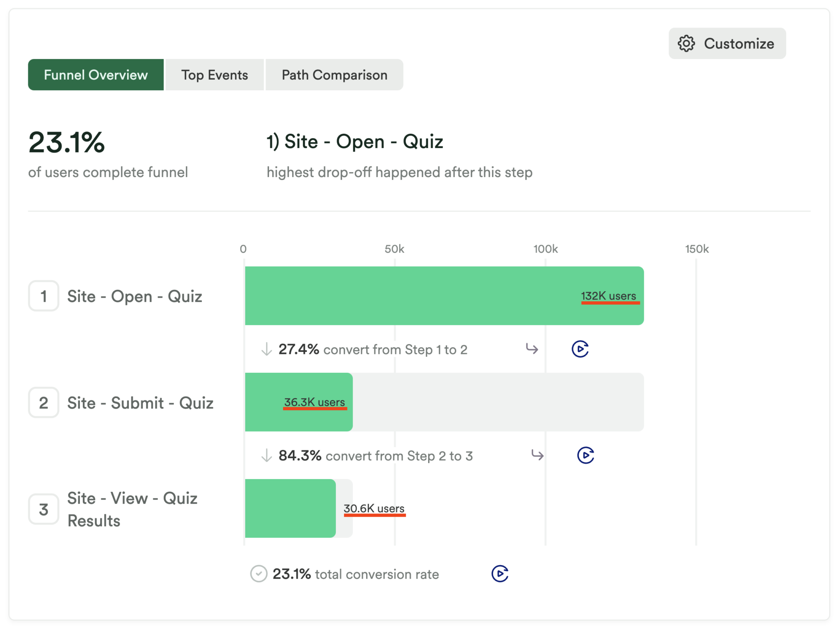Screen dimensions: 840x632
Task: Open the 36.3K users link on Step 2
Action: tap(315, 402)
